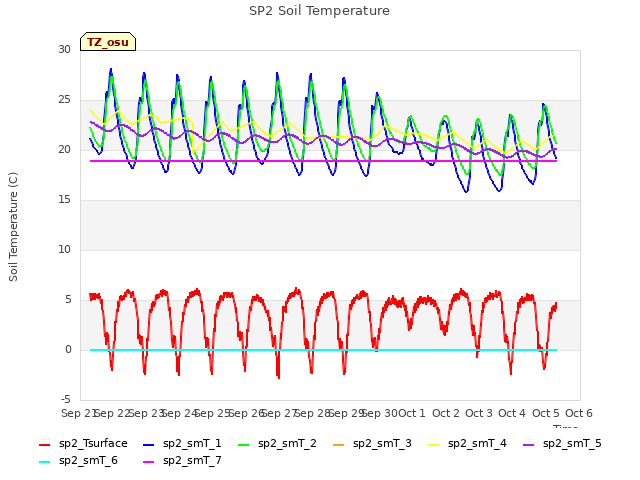Screen dimensions: 640x480
Task: Click the chart title SP2 Soil Temperature
Action: 319,11
